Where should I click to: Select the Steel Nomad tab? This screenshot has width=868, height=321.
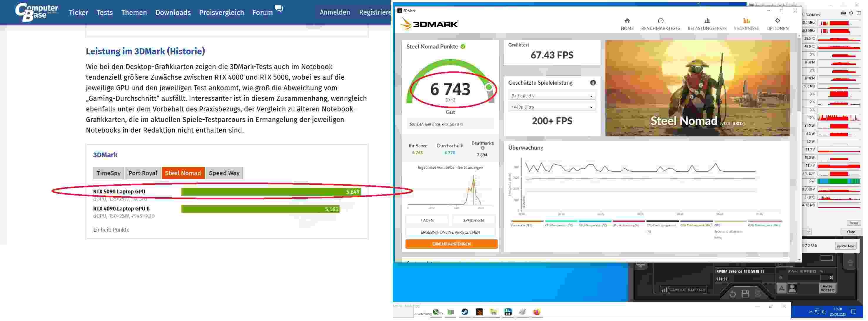click(x=183, y=173)
